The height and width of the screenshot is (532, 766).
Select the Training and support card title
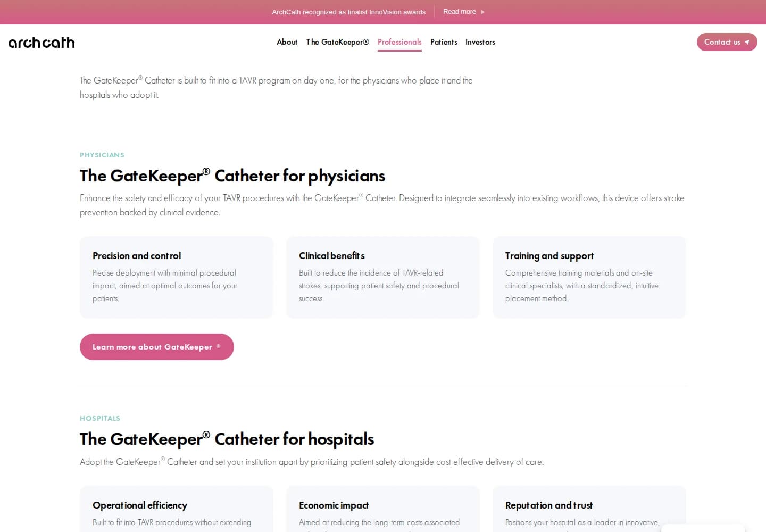pos(549,256)
